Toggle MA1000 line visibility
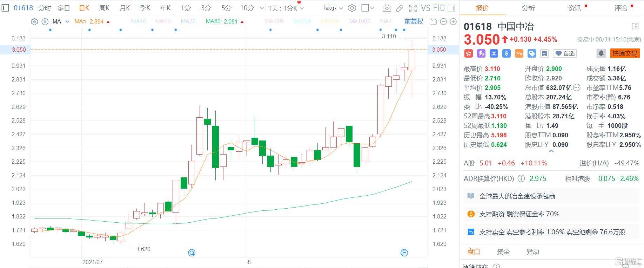This screenshot has width=644, height=268. click(x=360, y=21)
